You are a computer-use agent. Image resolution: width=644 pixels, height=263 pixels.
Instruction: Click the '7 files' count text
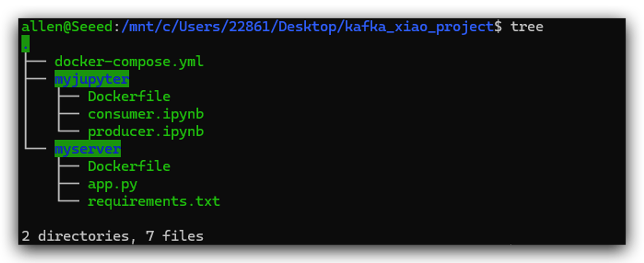pyautogui.click(x=175, y=236)
